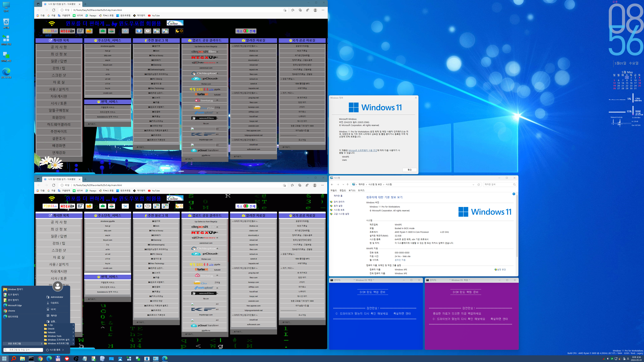644x362 pixels.
Task: Open the DISM_백업 desktop icon
Action: [x=6, y=40]
